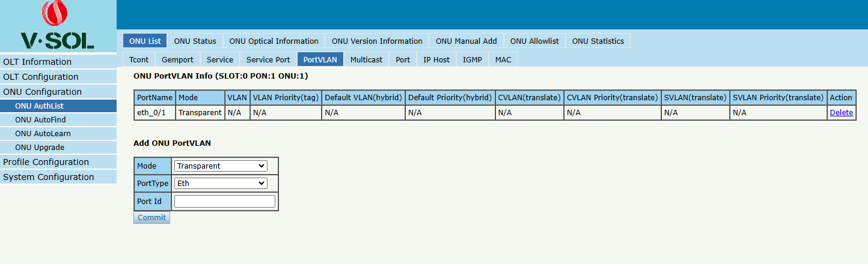Open the Mode dropdown
This screenshot has width=868, height=264.
pos(221,166)
